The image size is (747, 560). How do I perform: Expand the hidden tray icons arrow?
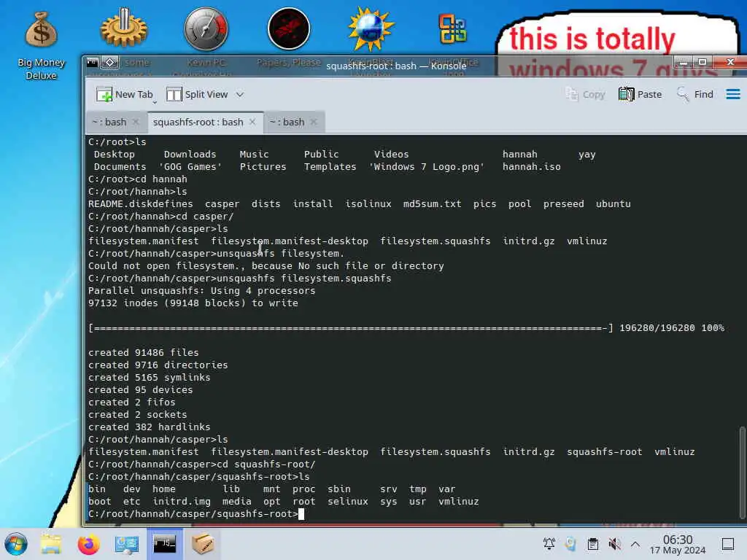[x=635, y=544]
